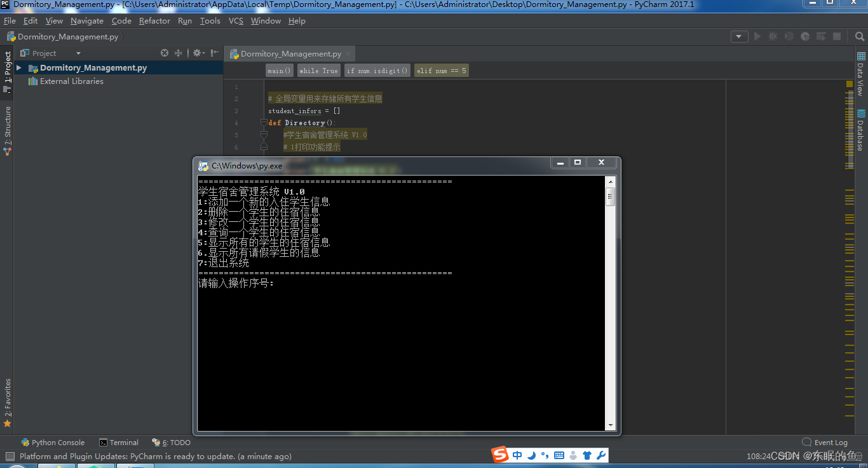Collapse the def Directory() fold marker
868x468 pixels.
click(x=264, y=123)
